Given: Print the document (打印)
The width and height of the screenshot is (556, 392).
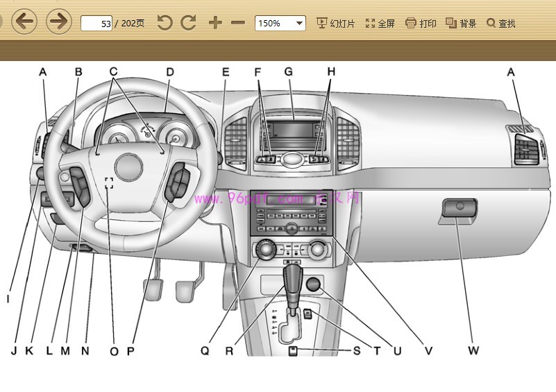Looking at the screenshot, I should click(x=421, y=23).
